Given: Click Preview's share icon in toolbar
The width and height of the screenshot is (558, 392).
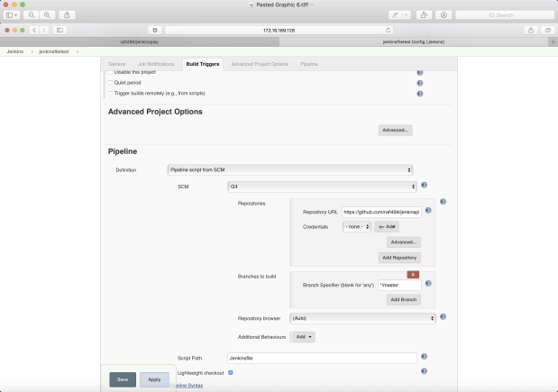Looking at the screenshot, I should pyautogui.click(x=67, y=15).
